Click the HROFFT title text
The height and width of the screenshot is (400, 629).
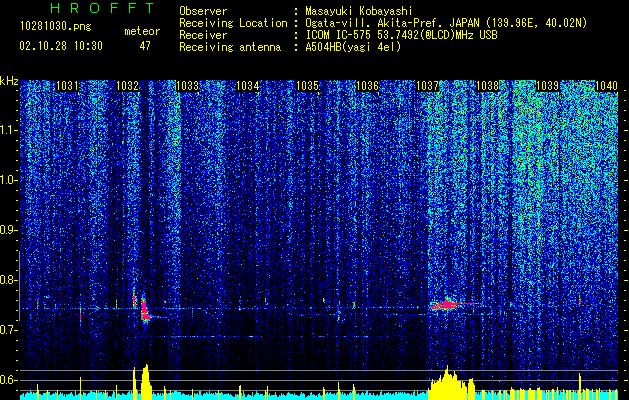103,8
